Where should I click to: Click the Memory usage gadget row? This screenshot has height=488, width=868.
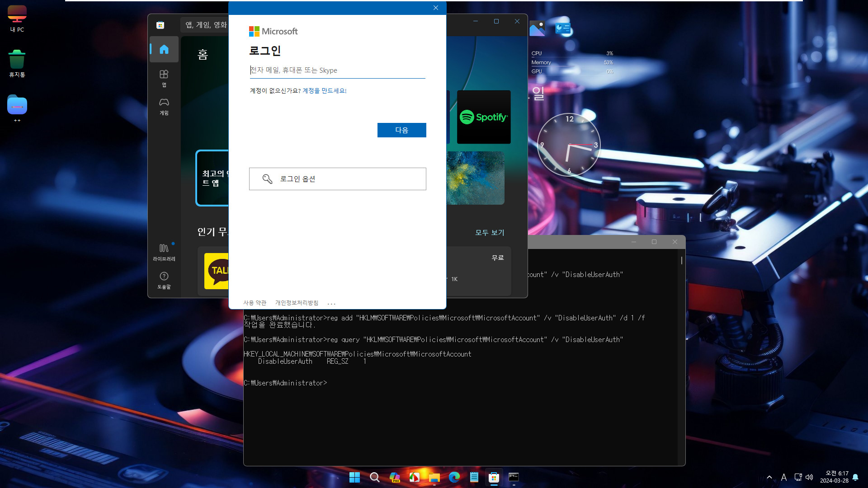[572, 62]
